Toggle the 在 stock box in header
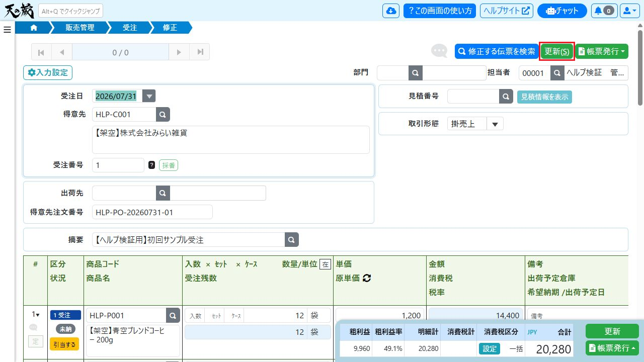 [325, 264]
